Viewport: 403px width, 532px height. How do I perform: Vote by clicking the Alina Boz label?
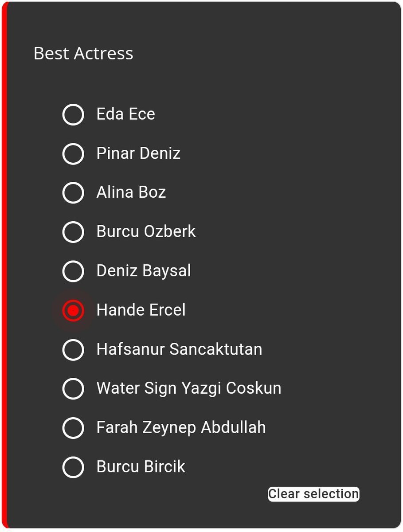[131, 193]
